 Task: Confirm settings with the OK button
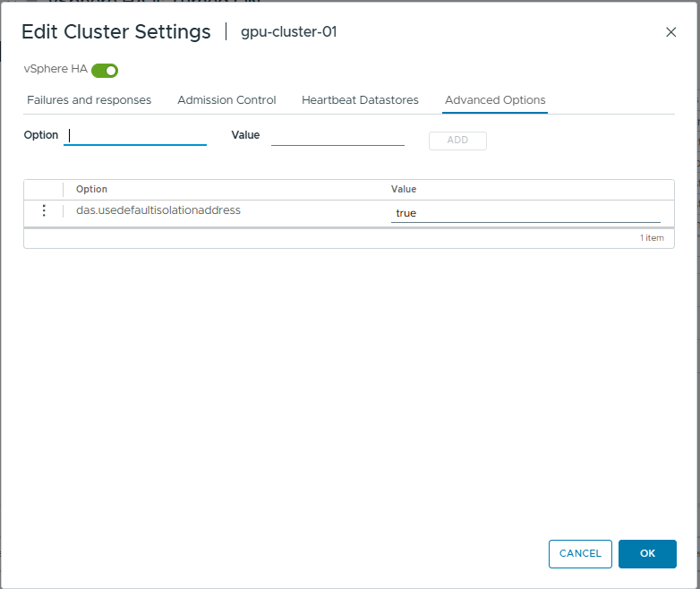[647, 554]
